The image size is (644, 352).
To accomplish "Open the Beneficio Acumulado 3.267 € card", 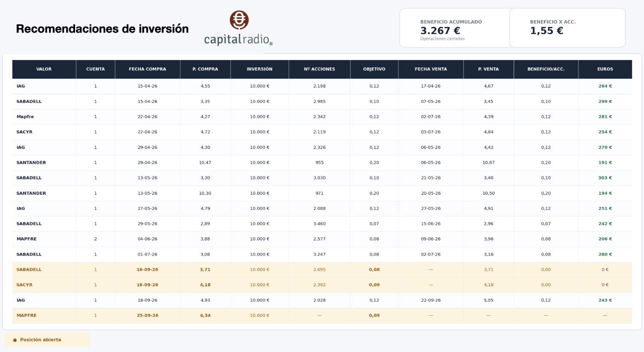I will [455, 28].
